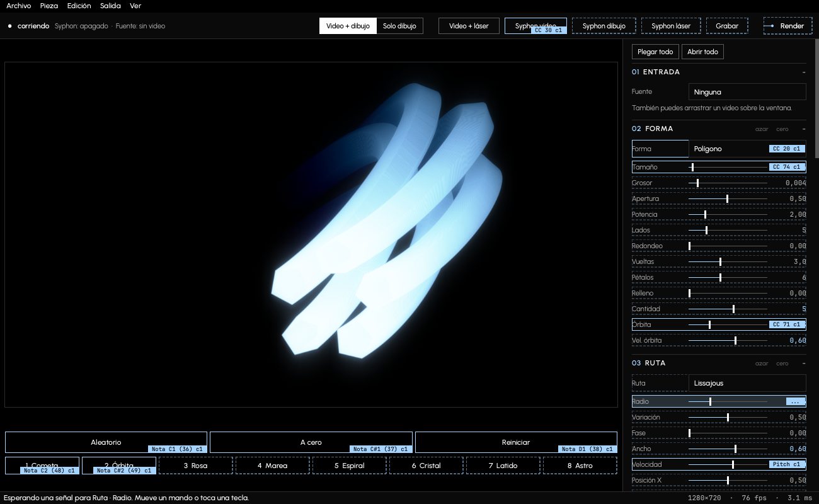Screen dimensions: 819x504
Task: Open the Ruta dropdown showing Lissajous
Action: pos(747,383)
